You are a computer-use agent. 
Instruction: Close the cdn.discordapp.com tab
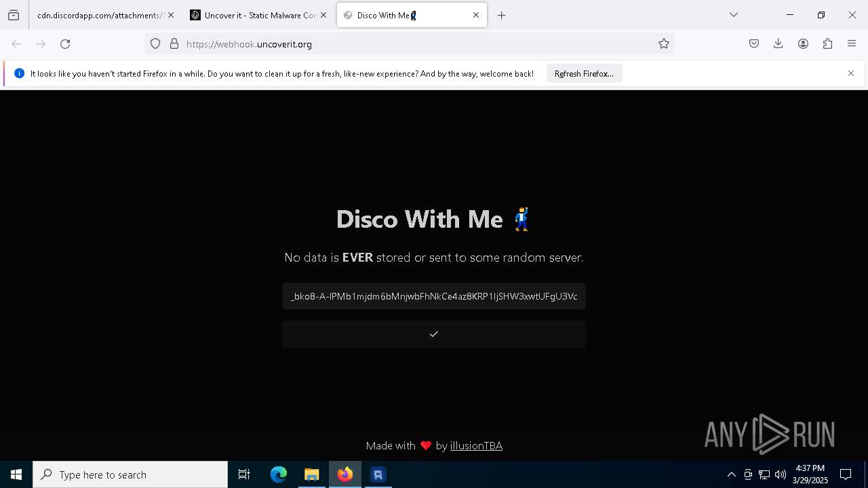coord(170,15)
